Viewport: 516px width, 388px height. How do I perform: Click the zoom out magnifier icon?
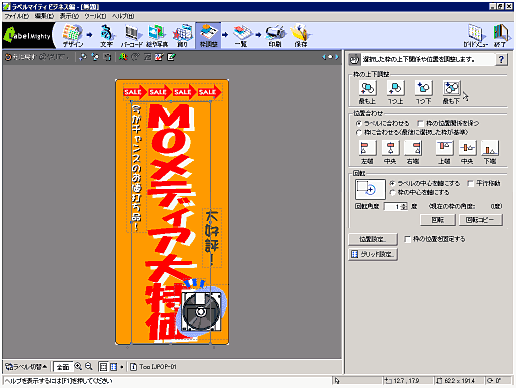(89, 366)
